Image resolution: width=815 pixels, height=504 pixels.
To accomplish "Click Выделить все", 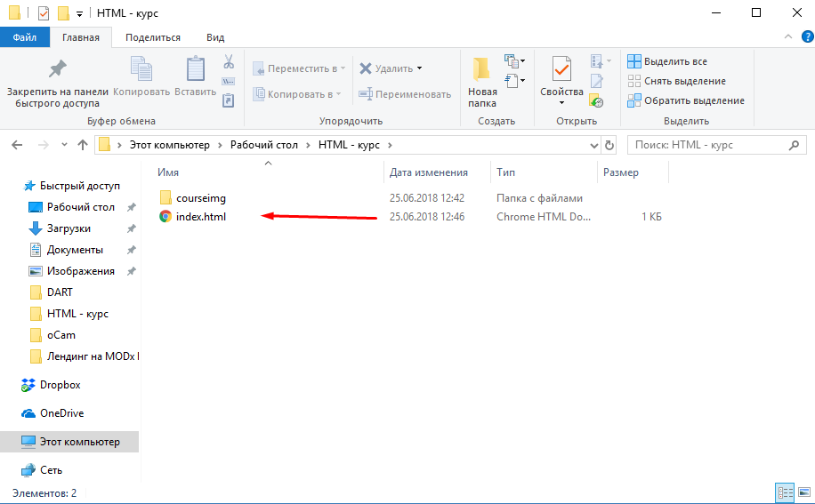I will (667, 61).
